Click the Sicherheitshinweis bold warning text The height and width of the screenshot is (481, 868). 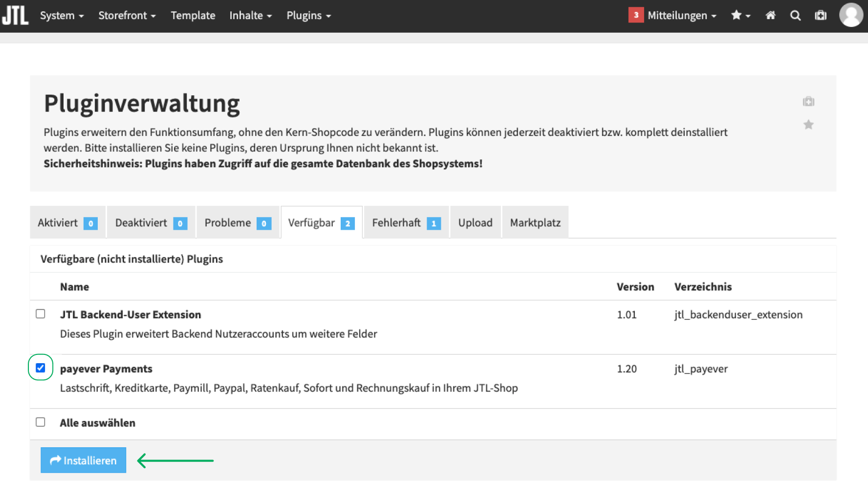coord(263,163)
